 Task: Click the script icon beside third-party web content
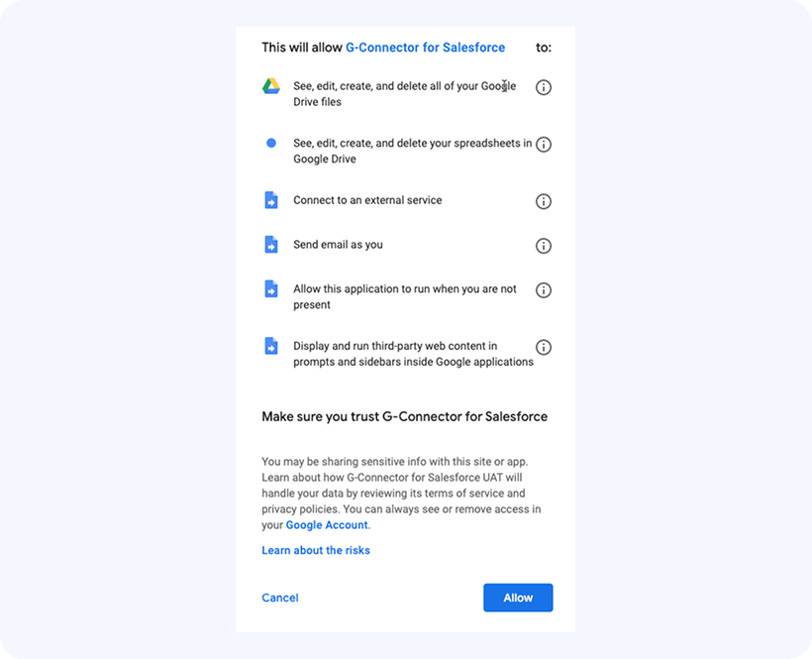coord(271,347)
